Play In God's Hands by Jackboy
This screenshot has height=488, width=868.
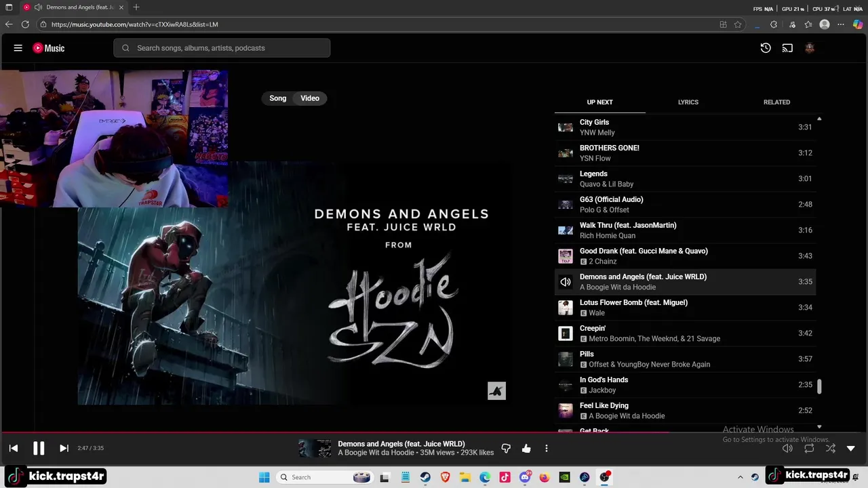(685, 385)
